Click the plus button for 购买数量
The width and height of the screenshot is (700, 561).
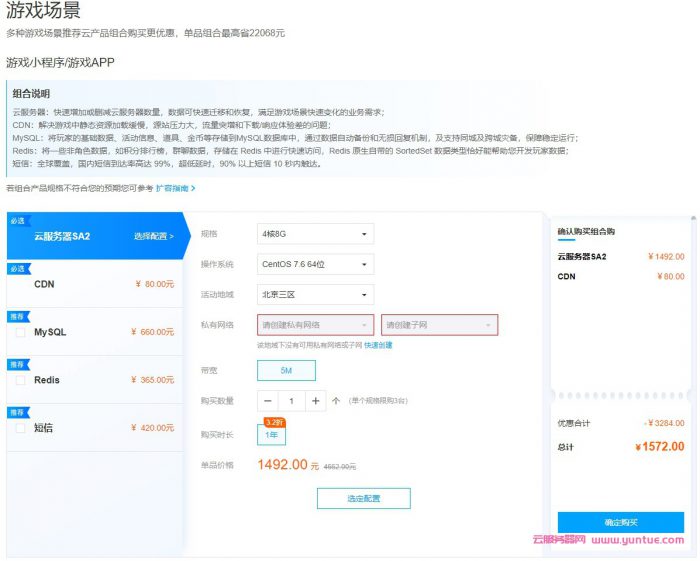coord(316,401)
